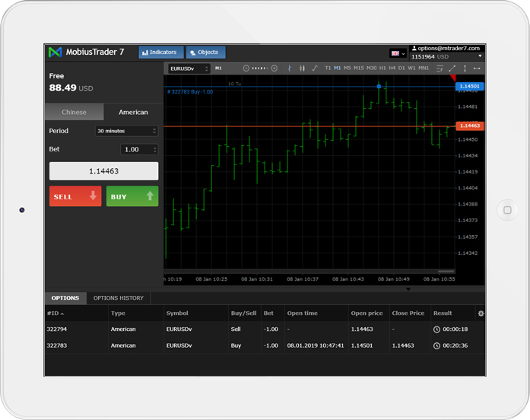Image resolution: width=530 pixels, height=420 pixels.
Task: Click the horizontal scale arrows icon
Action: pyautogui.click(x=477, y=68)
